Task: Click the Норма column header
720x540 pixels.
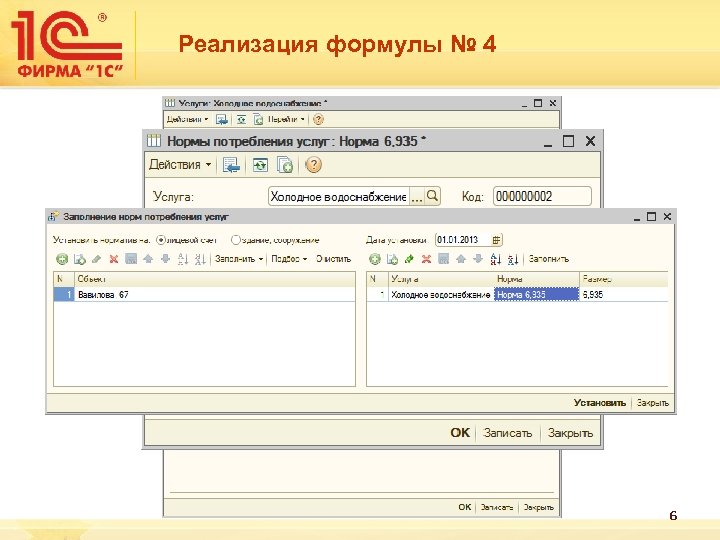Action: (x=536, y=279)
